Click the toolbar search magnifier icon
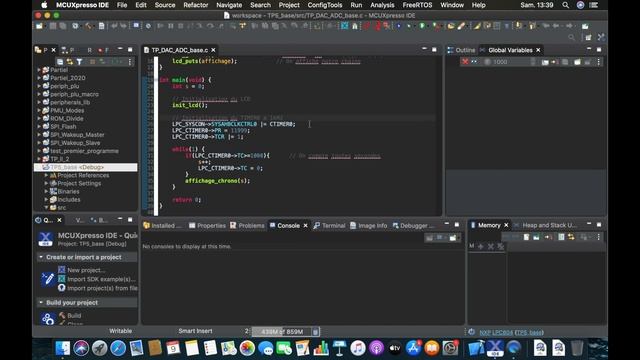The image size is (640, 360). [x=571, y=38]
